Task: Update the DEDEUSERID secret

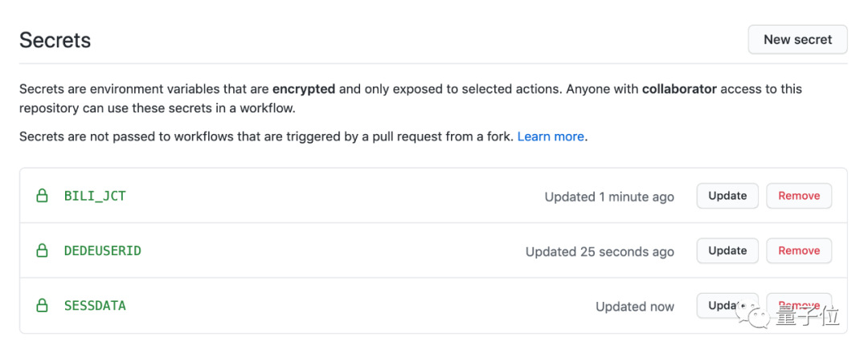Action: (727, 250)
